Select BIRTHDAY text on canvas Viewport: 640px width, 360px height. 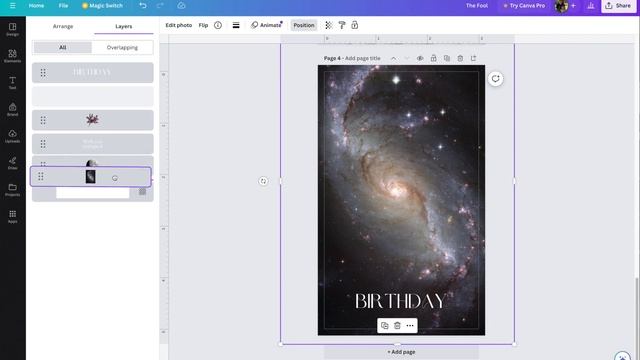[x=400, y=301]
